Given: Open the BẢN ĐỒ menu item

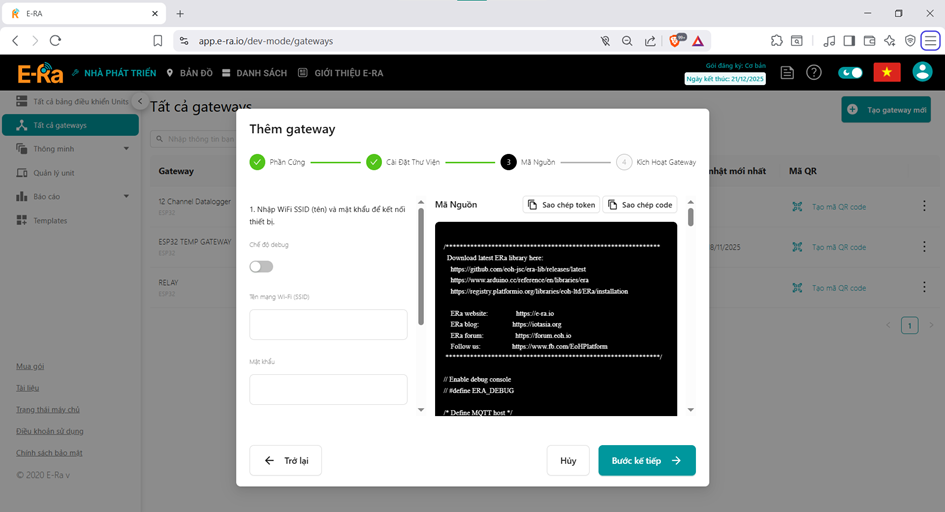Looking at the screenshot, I should (x=190, y=73).
